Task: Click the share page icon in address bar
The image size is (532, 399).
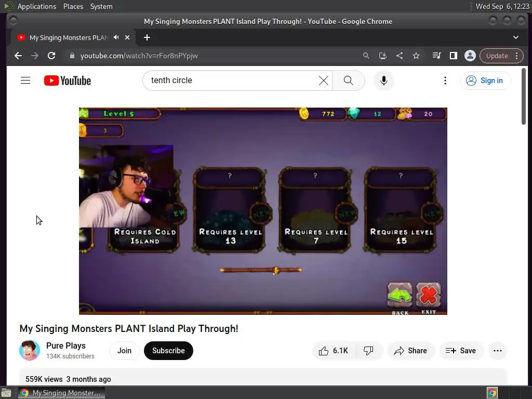Action: [x=400, y=56]
